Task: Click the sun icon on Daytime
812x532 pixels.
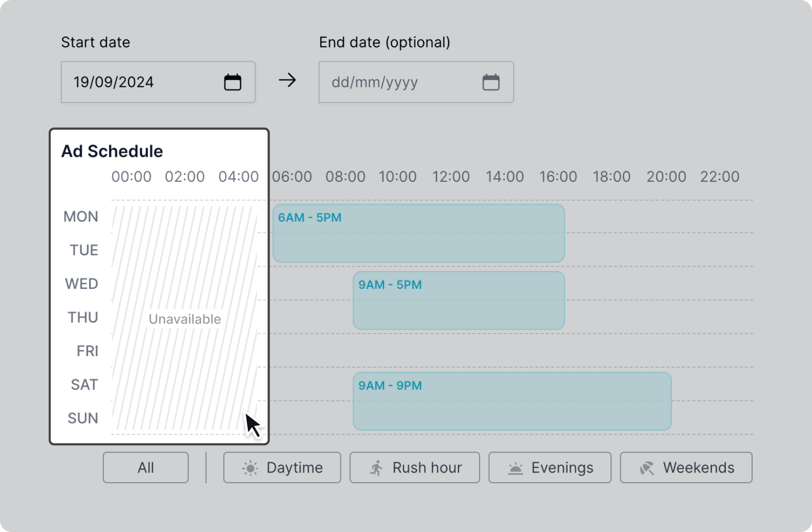Action: 250,468
